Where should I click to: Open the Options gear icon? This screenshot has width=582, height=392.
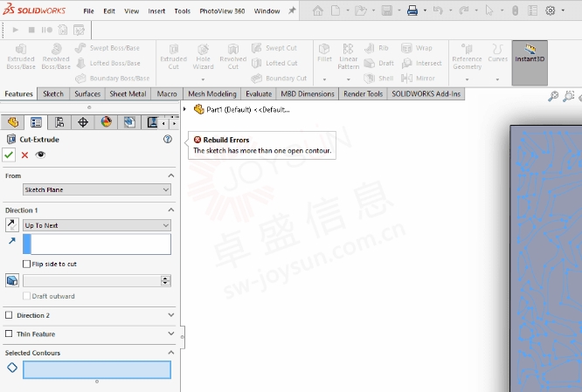coord(550,10)
